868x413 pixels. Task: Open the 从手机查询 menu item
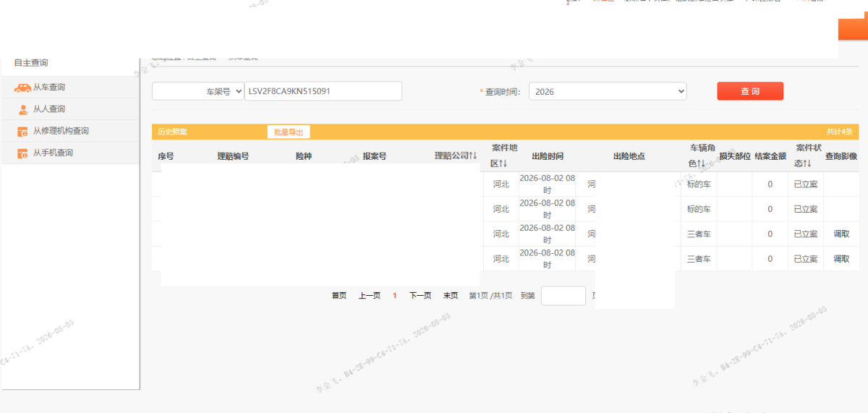[x=69, y=153]
